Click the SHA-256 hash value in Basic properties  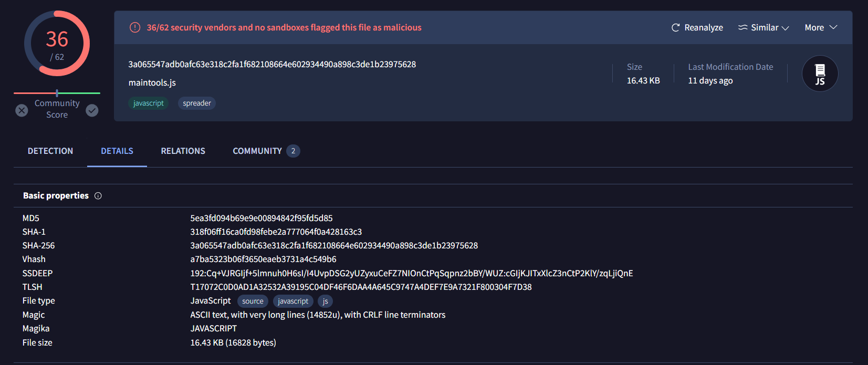(x=334, y=246)
